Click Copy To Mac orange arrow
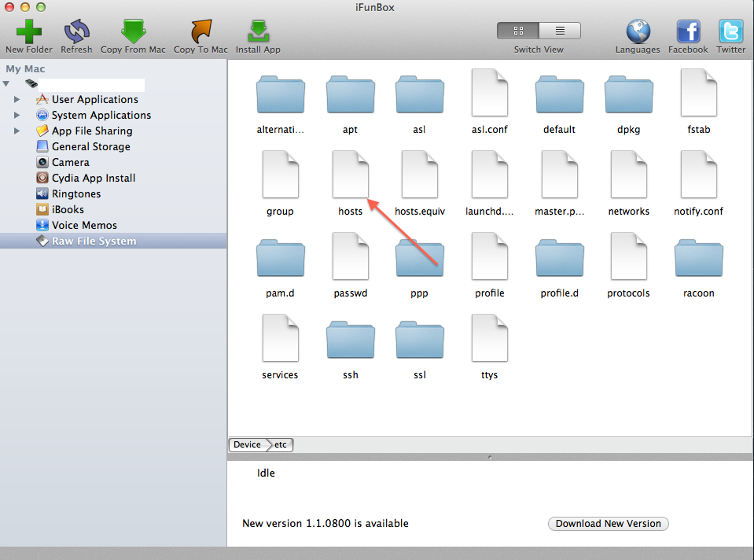 click(x=200, y=31)
